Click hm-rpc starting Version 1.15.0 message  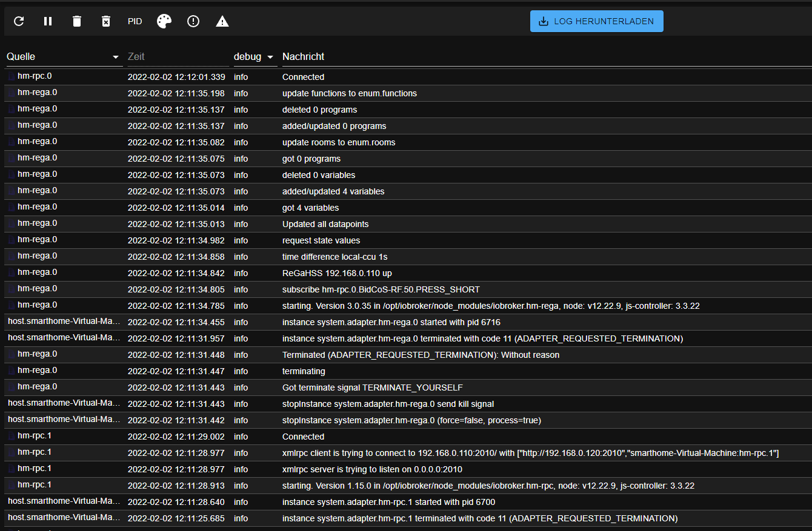[x=488, y=486]
